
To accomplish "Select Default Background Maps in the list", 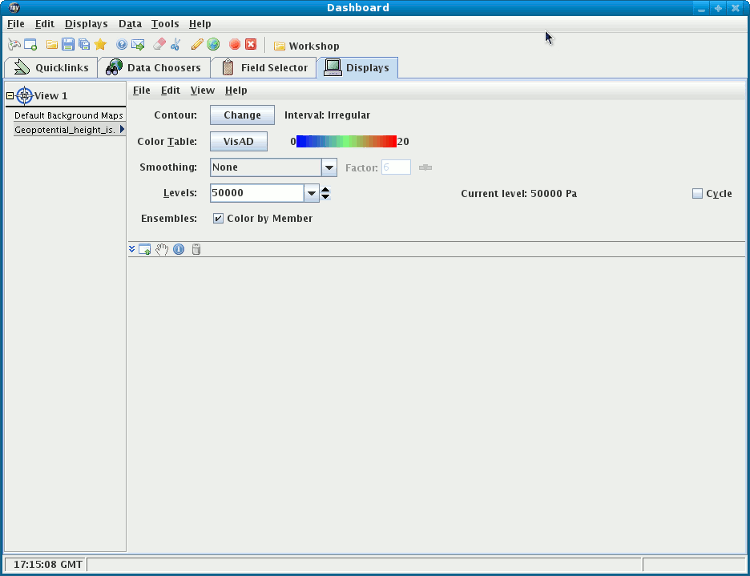I will [x=68, y=115].
